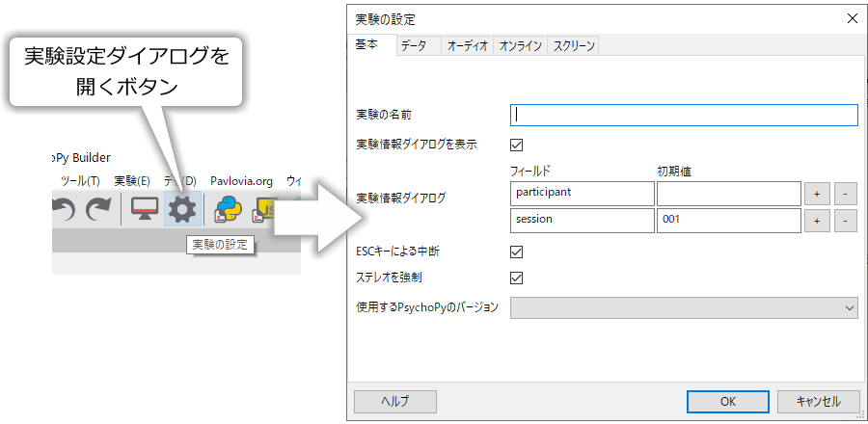Edit the session initial value 001
This screenshot has width=868, height=424.
[728, 220]
